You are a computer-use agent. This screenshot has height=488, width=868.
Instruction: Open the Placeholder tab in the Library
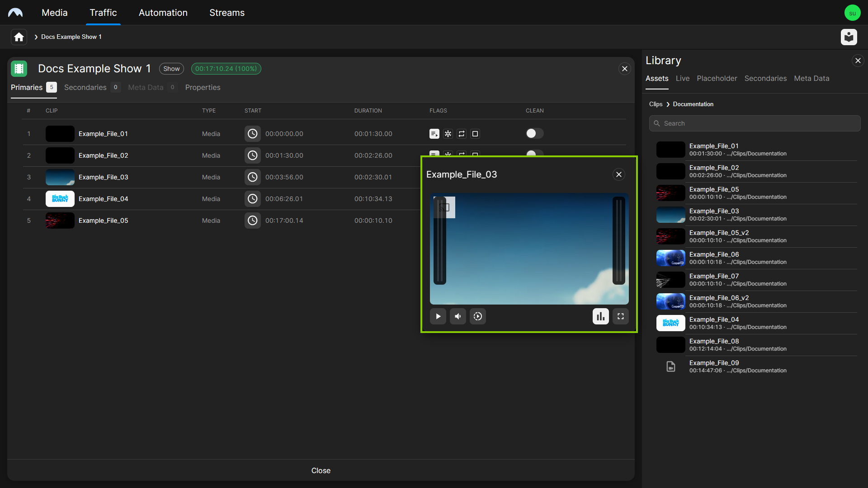tap(717, 78)
